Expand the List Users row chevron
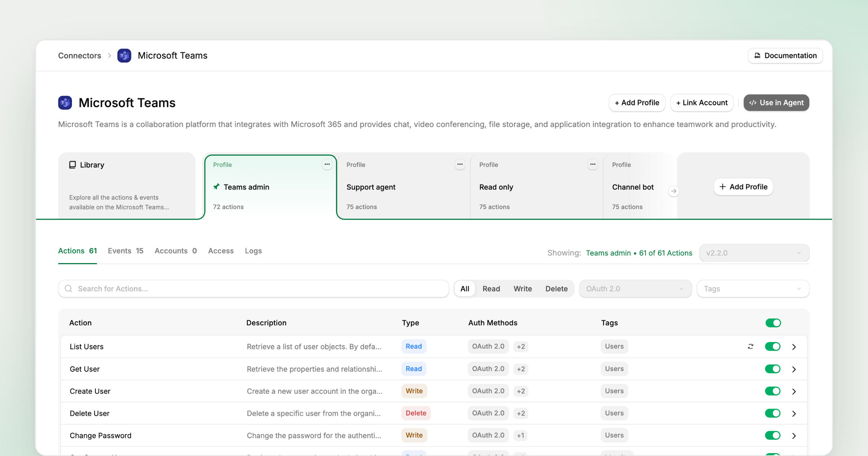The width and height of the screenshot is (868, 456). (x=794, y=347)
